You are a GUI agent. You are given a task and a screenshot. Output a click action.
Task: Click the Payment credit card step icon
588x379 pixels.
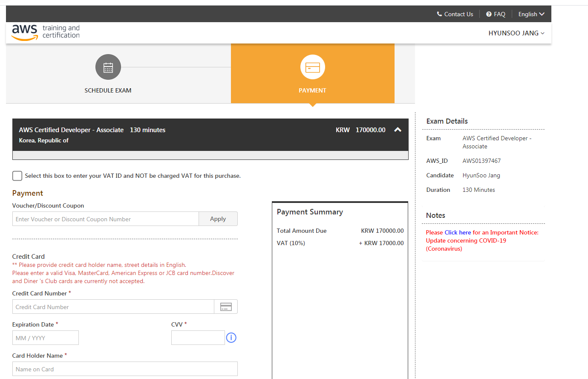pyautogui.click(x=313, y=67)
